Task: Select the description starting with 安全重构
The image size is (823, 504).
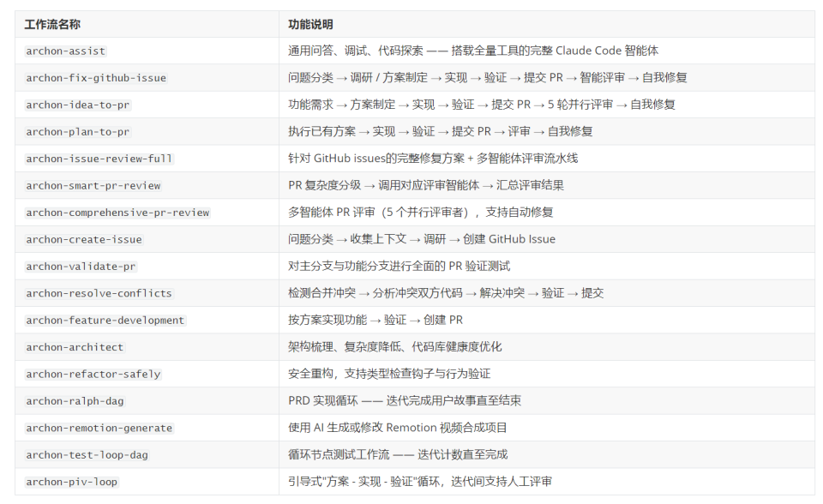Action: [x=389, y=373]
